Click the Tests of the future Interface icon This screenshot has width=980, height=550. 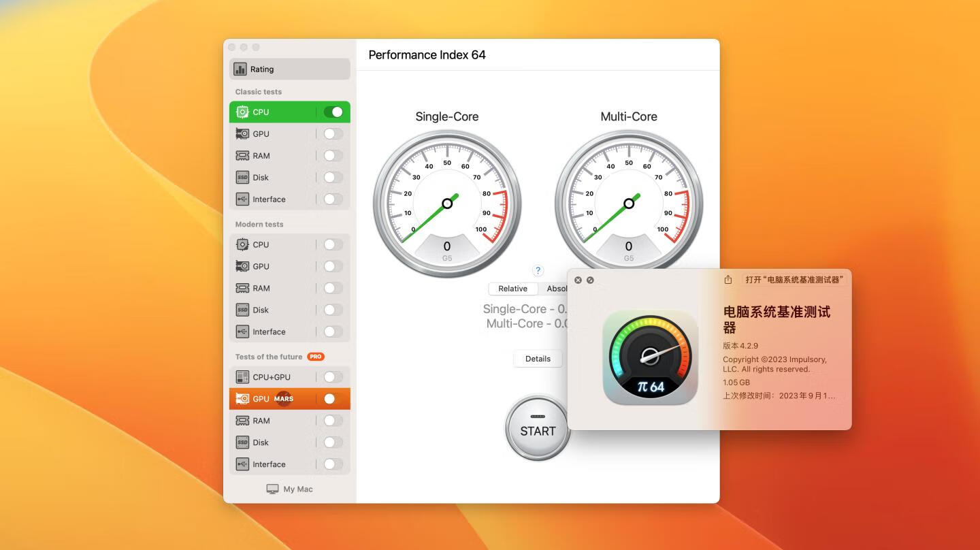point(242,464)
